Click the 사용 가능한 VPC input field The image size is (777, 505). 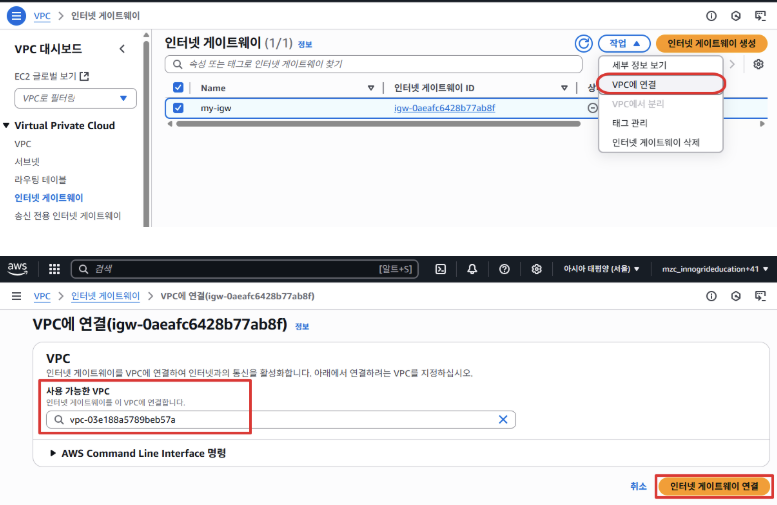pos(281,419)
